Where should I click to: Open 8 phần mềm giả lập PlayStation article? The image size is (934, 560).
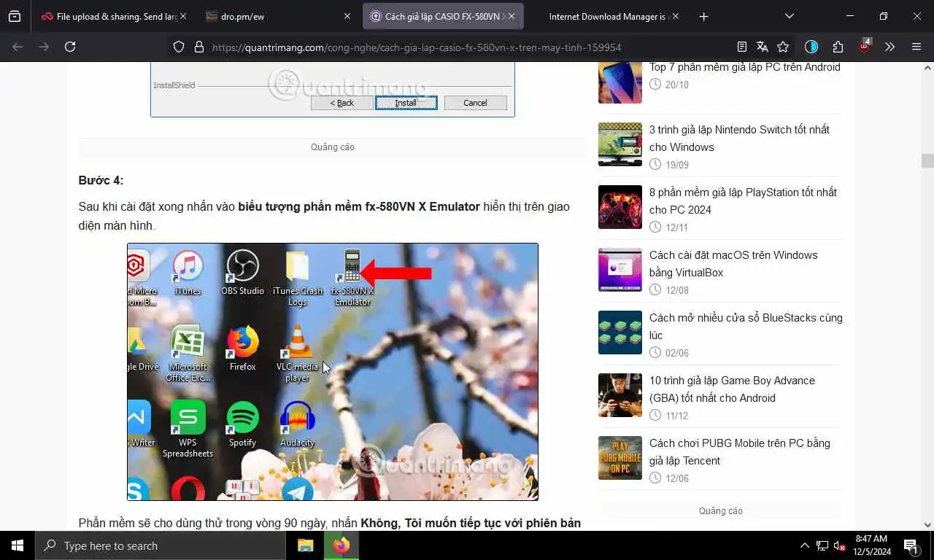[743, 201]
